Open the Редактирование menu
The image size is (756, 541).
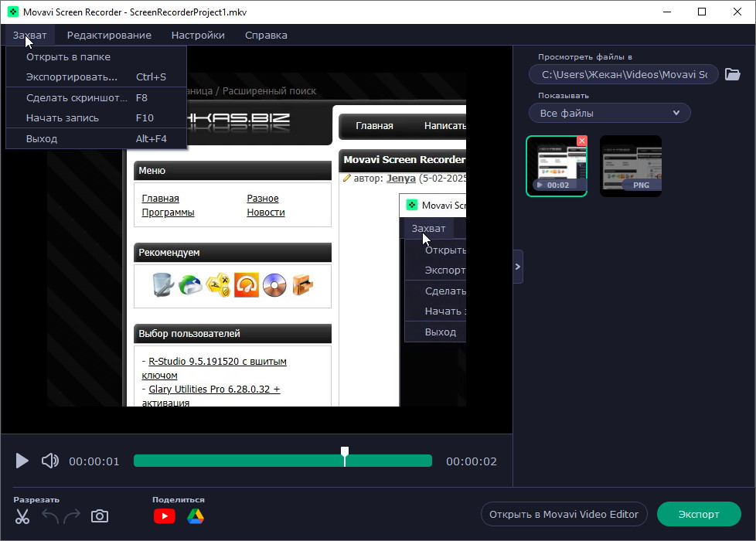[x=109, y=36]
